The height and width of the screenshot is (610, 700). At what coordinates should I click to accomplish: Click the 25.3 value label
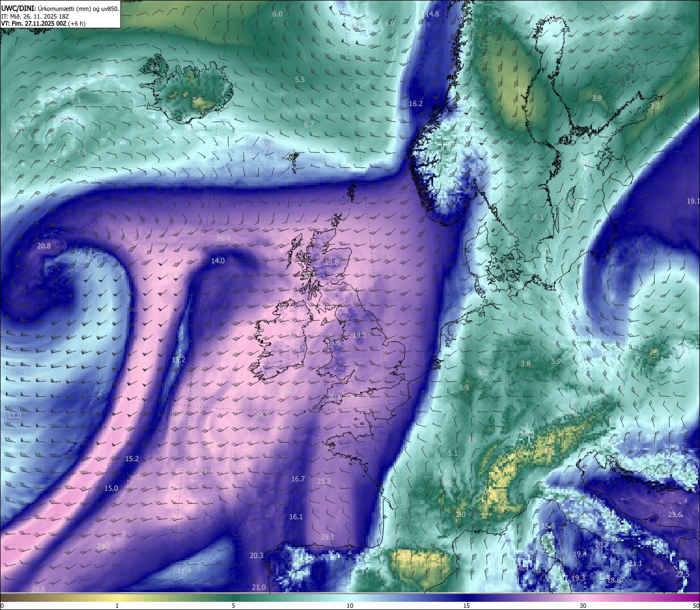point(324,481)
